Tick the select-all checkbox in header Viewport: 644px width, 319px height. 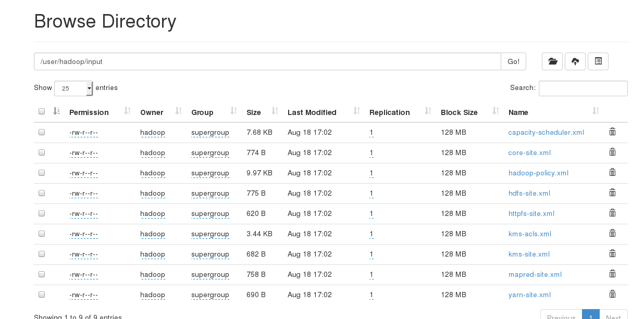click(42, 111)
